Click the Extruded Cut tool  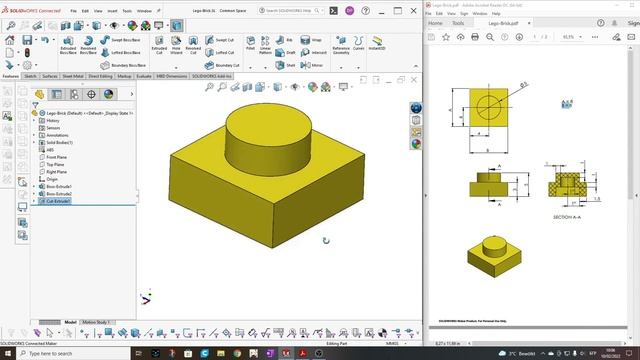pyautogui.click(x=159, y=44)
